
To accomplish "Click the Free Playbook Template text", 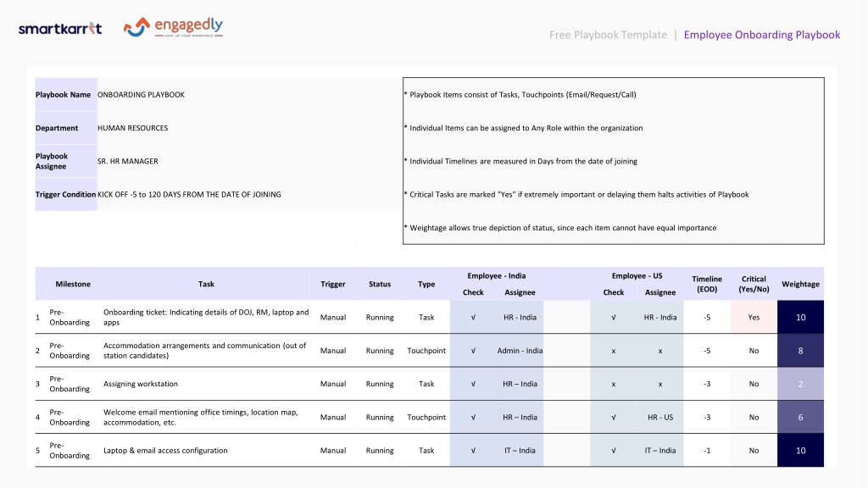I will point(608,35).
